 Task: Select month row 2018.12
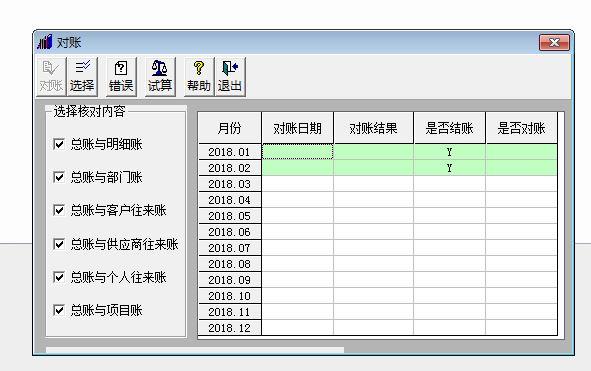point(230,328)
